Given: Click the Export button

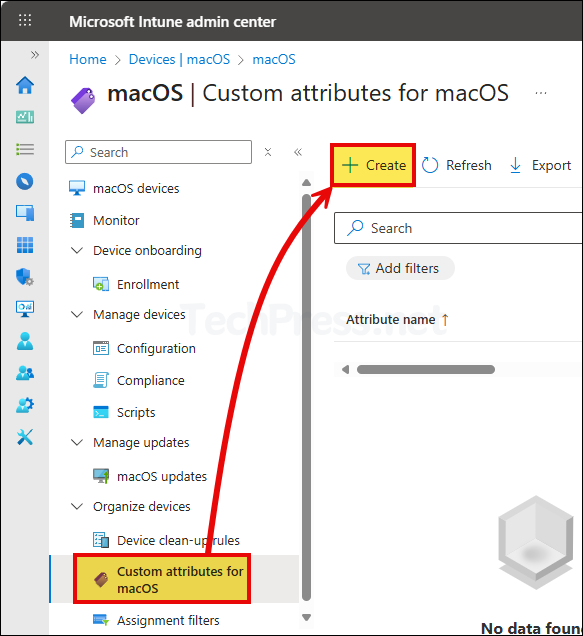Looking at the screenshot, I should (x=540, y=165).
